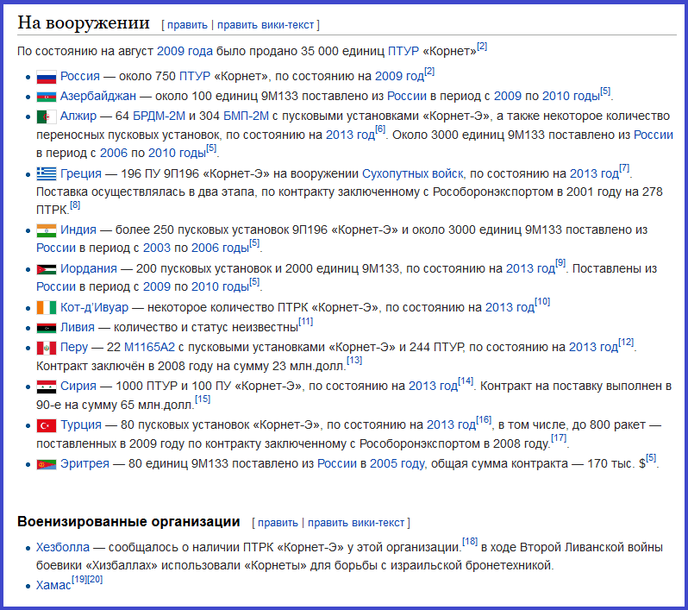Click footnote [14] in Syria entry
The width and height of the screenshot is (688, 610).
[466, 380]
